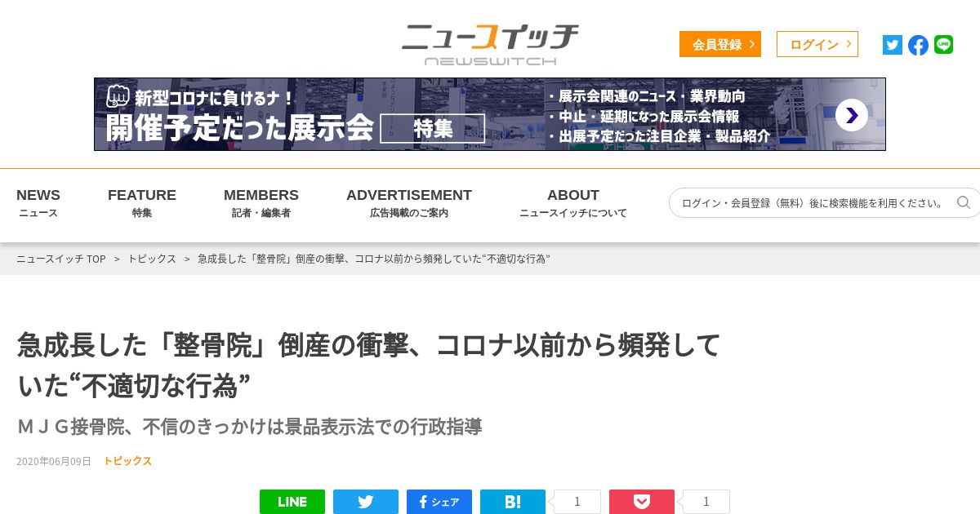Go to ニュースイッチ TOP breadcrumb

pos(61,259)
